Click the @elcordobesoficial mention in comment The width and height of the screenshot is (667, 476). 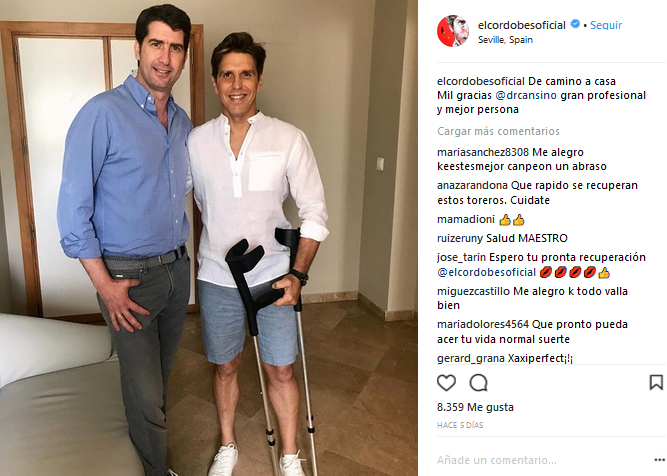point(486,272)
